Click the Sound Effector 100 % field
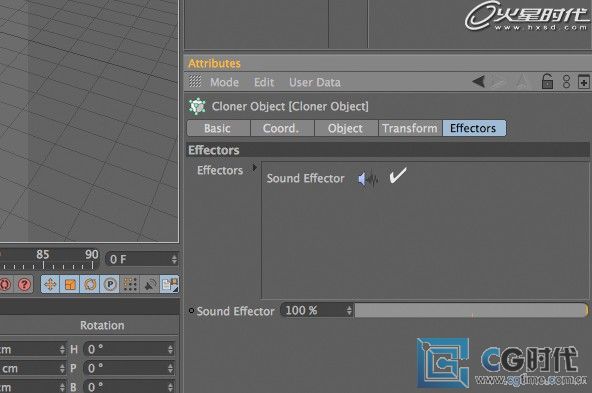 point(313,311)
